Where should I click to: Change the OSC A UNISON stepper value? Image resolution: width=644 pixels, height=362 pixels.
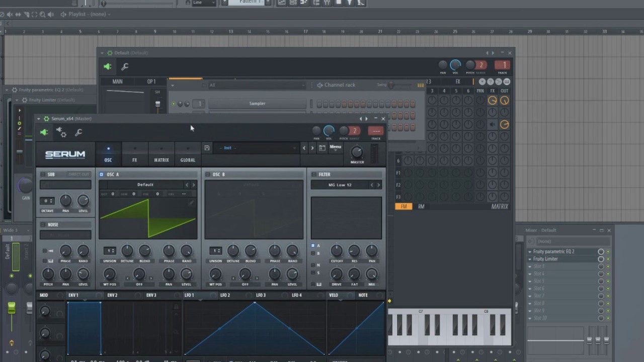coord(110,250)
